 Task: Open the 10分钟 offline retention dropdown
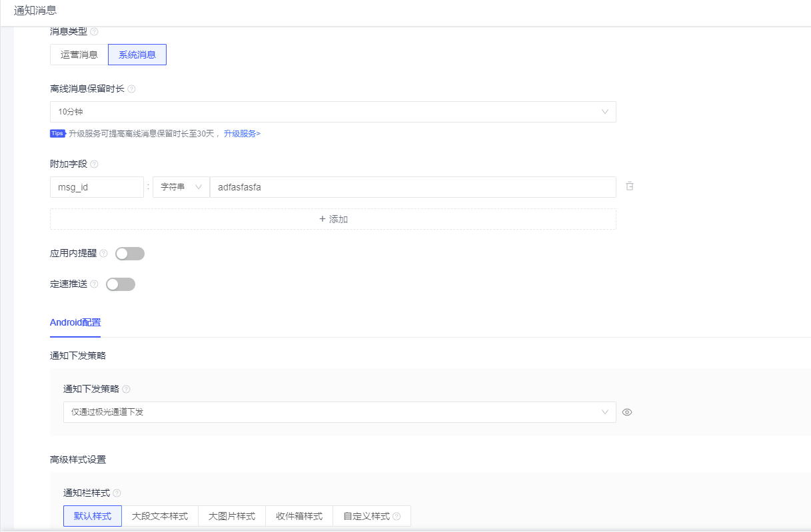click(x=333, y=112)
